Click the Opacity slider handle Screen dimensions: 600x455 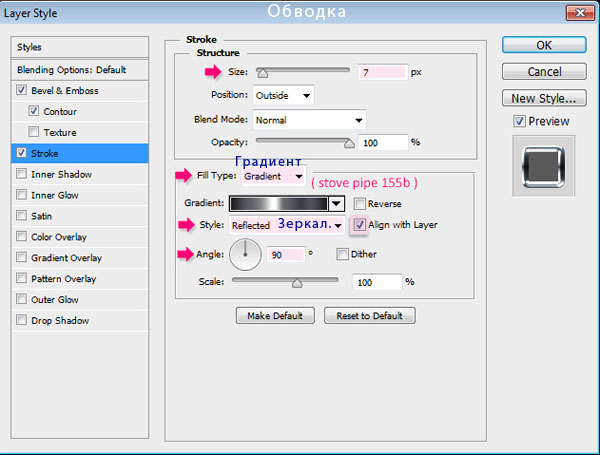pos(349,144)
